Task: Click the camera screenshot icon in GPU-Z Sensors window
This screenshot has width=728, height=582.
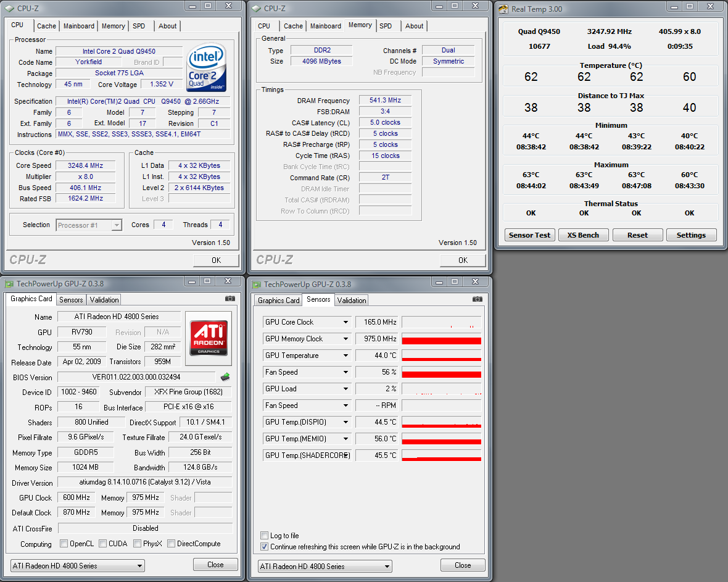Action: point(478,299)
